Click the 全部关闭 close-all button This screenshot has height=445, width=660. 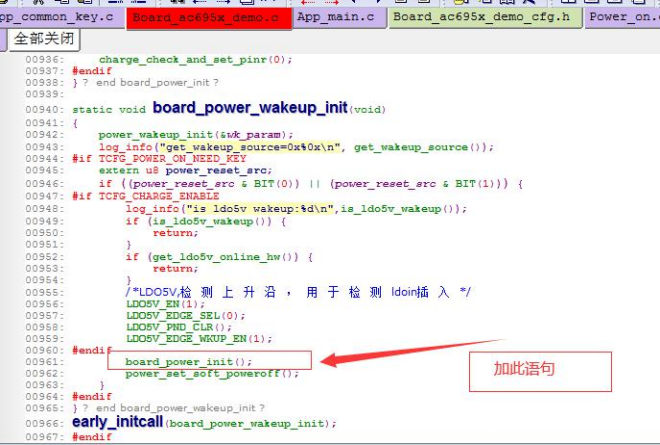pos(44,39)
